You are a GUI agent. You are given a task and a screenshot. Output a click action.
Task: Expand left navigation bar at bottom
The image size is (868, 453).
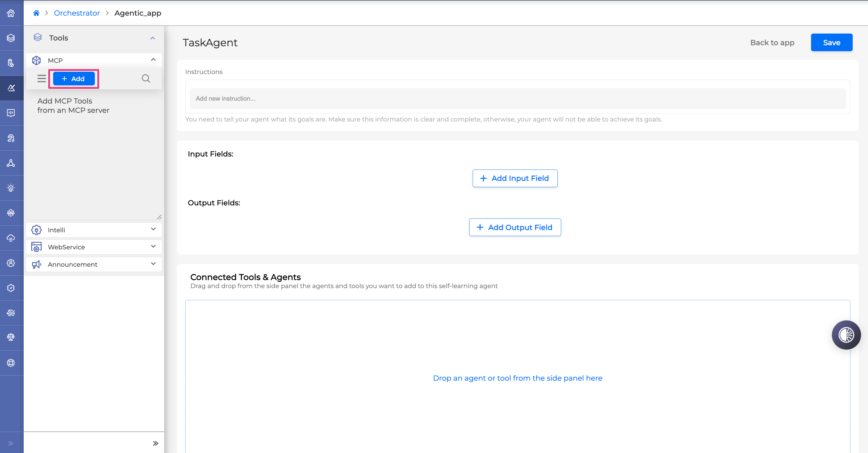pos(11,443)
